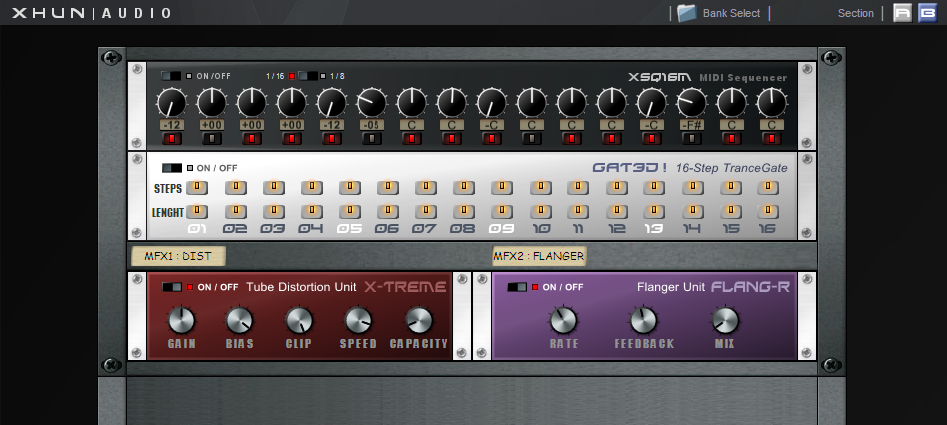Toggle the STEPS button for step 04
This screenshot has height=425, width=947.
312,188
